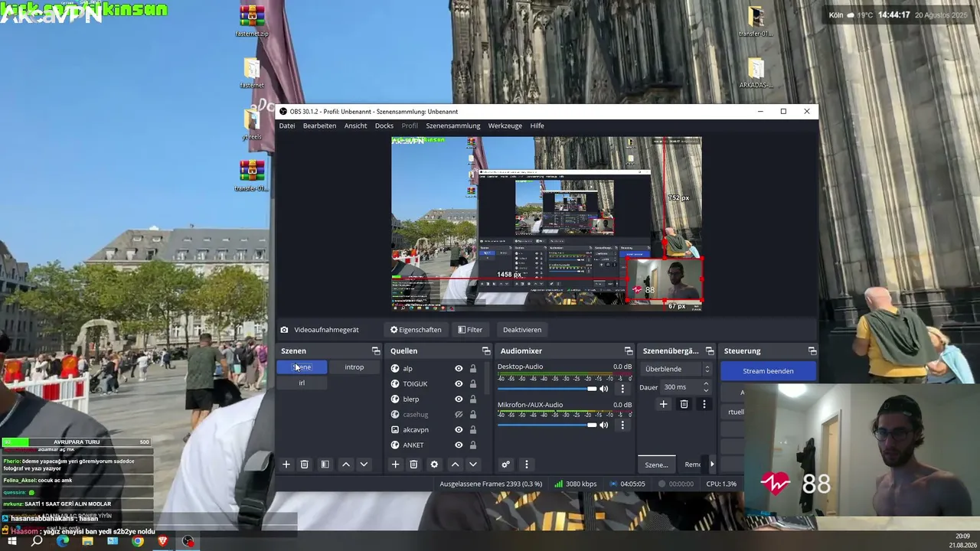The image size is (980, 551).
Task: Mute Mikrofon-/AUX-Audio speaker
Action: click(x=604, y=425)
